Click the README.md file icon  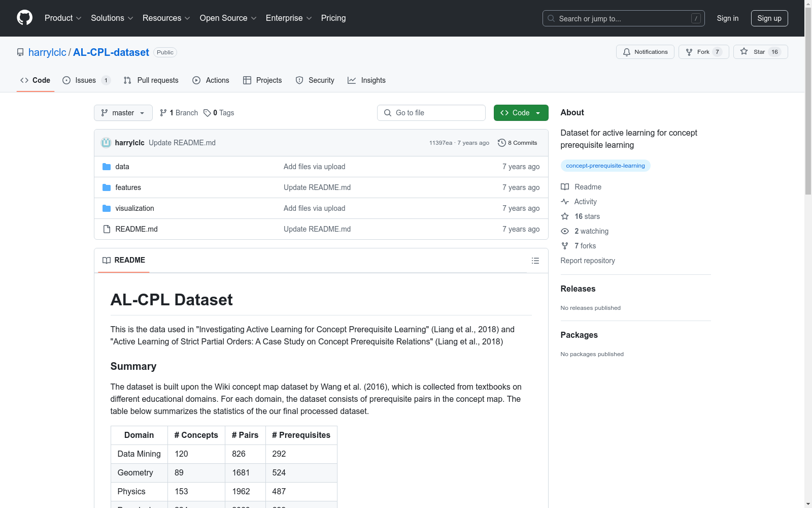click(107, 229)
